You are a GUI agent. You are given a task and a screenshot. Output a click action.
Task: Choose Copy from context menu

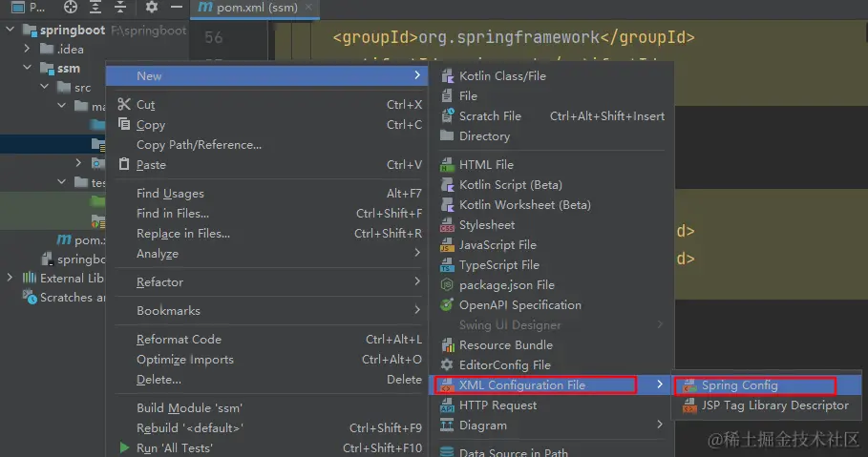[266, 124]
